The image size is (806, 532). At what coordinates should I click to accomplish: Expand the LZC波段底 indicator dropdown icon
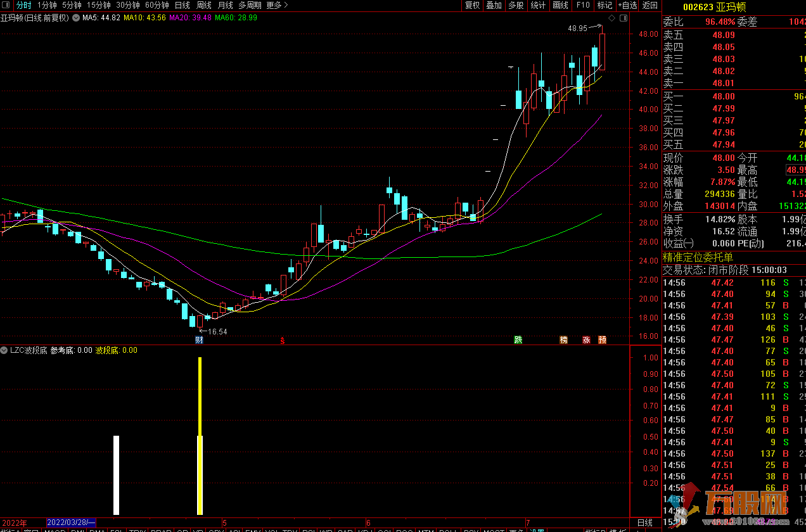[x=4, y=350]
